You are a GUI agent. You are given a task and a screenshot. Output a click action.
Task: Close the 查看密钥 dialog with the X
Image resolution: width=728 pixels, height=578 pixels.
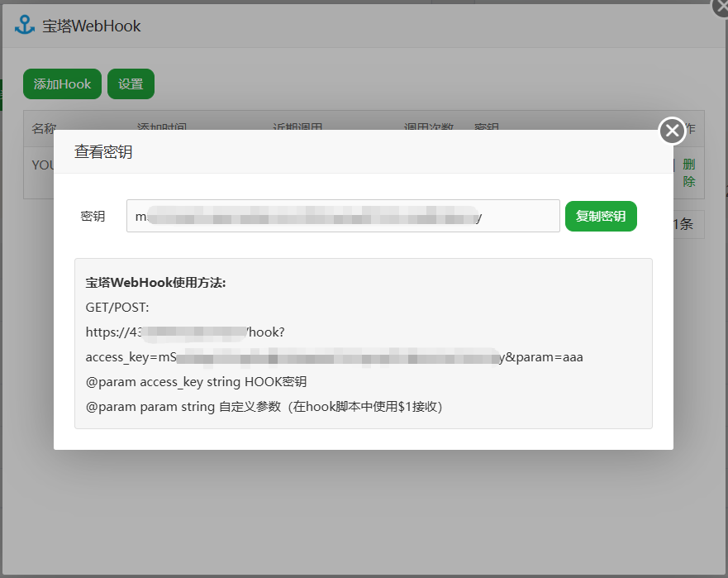click(x=672, y=131)
